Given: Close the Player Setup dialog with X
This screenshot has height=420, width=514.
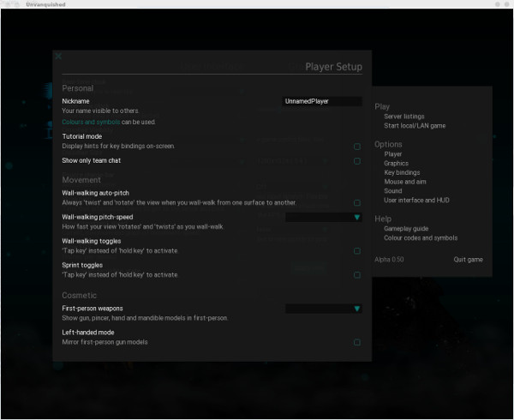Looking at the screenshot, I should click(58, 57).
